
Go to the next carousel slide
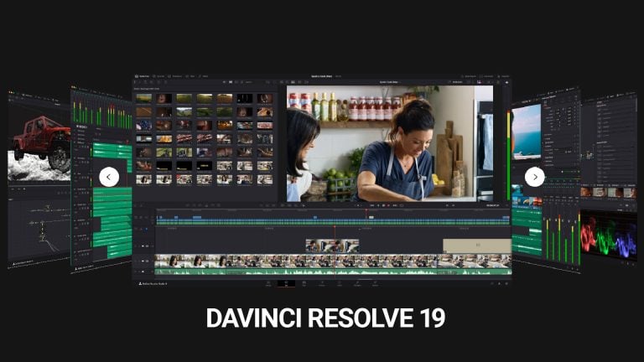click(534, 177)
